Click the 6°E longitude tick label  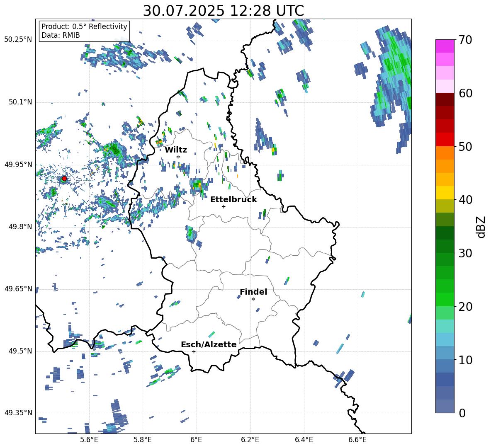(196, 440)
